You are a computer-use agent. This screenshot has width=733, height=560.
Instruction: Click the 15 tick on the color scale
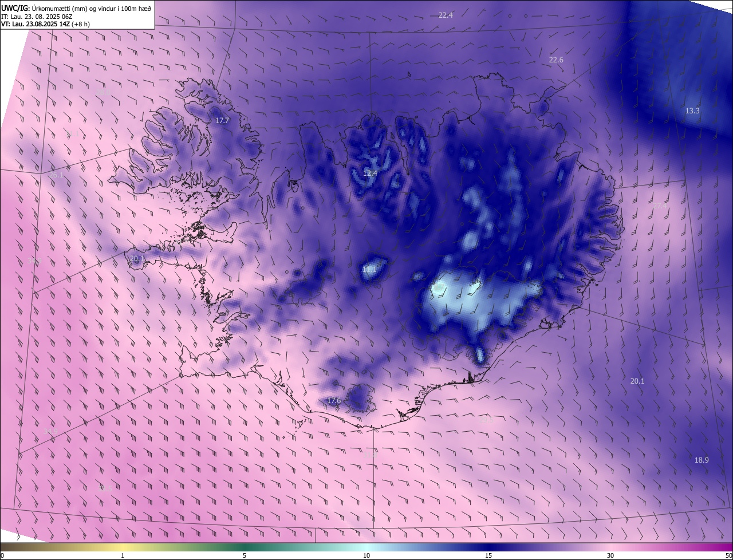pos(488,555)
